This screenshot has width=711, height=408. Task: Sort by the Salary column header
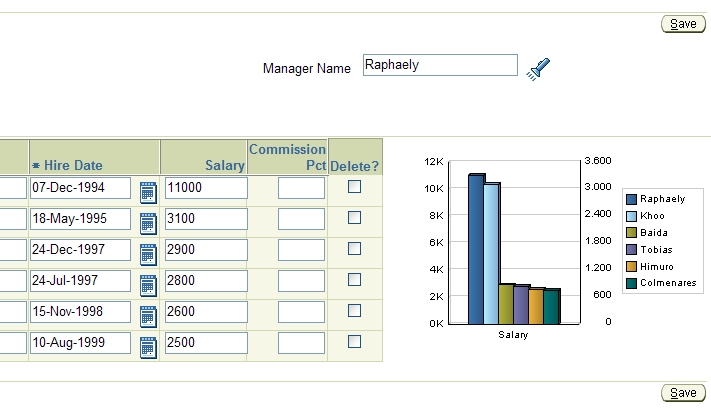[224, 165]
